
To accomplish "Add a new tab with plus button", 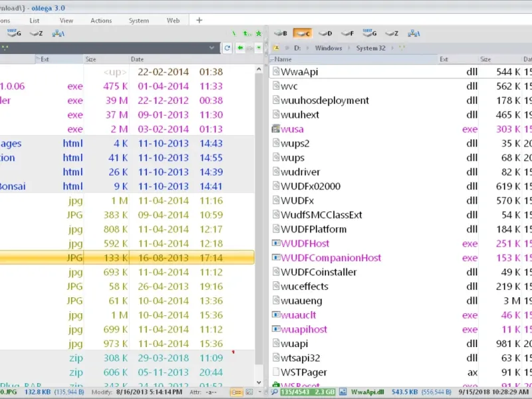I will pyautogui.click(x=199, y=20).
